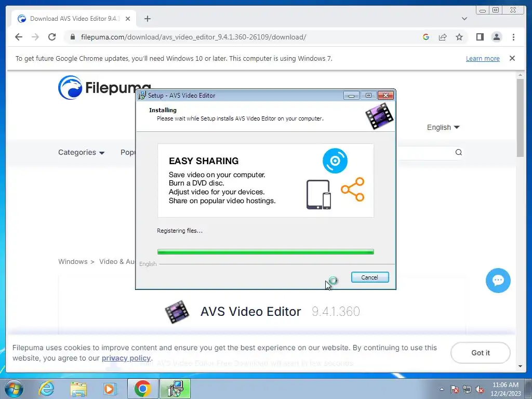
Task: Switch to the setup installer taskbar item
Action: point(175,389)
